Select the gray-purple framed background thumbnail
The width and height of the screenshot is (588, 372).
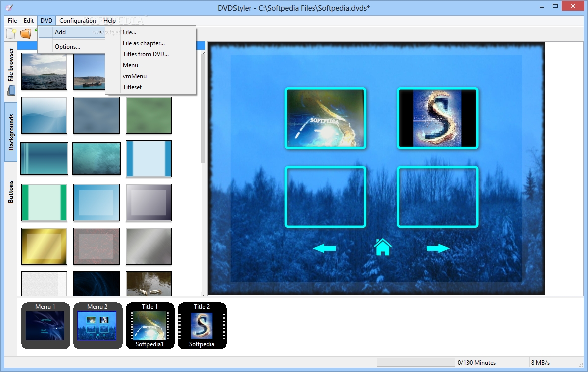pos(149,202)
